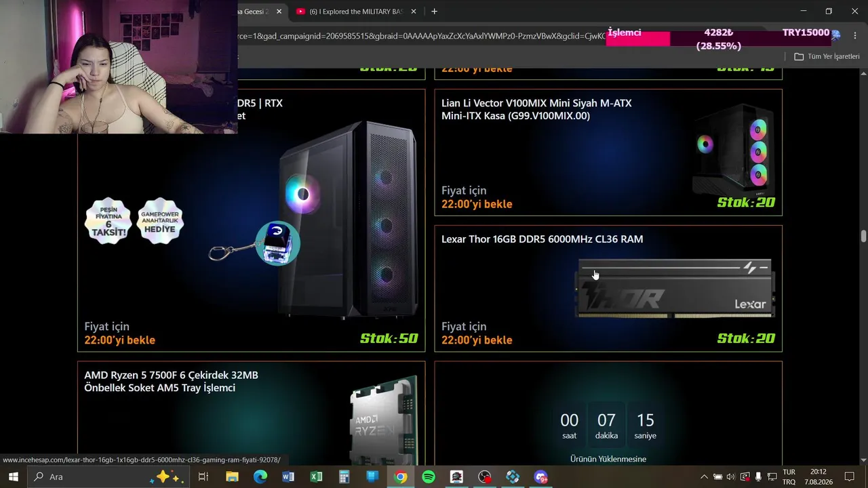Click the Lexar RAM card's "22:00'yi bekle" text
Viewport: 868px width, 488px height.
(477, 340)
